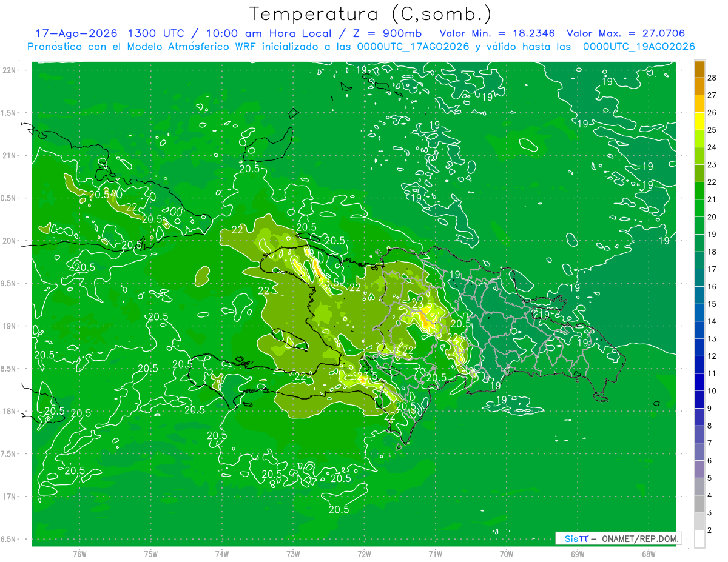728x562 pixels.
Task: Click the legend value "16" on color bar
Action: coord(712,287)
